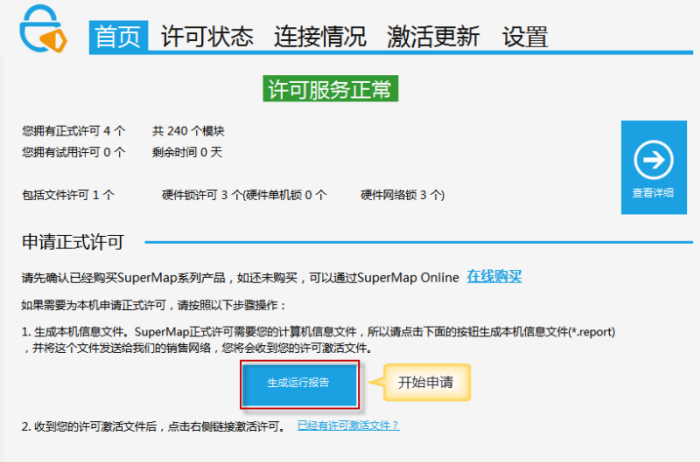Click the 共 240 个模块 text
The height and width of the screenshot is (462, 700).
[188, 131]
